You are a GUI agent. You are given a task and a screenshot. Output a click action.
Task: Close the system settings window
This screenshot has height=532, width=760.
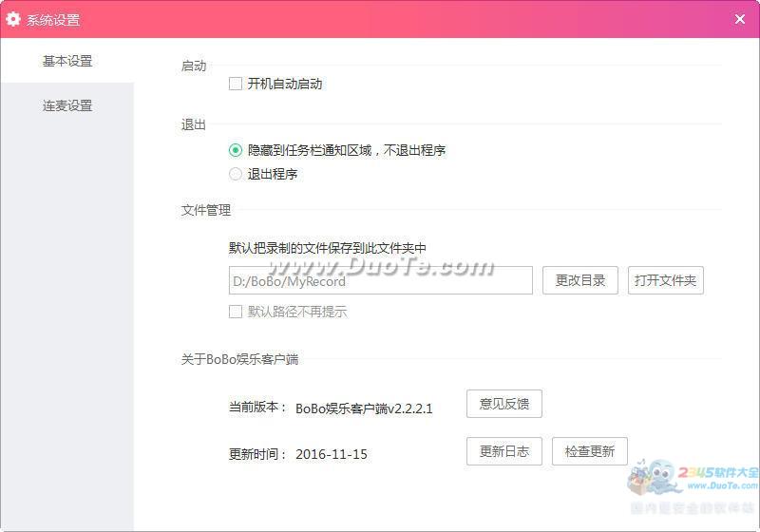[x=740, y=19]
